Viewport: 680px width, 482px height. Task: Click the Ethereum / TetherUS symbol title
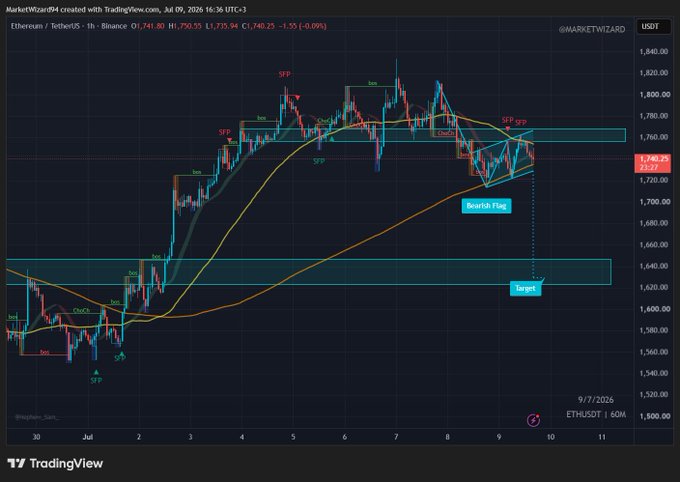[x=46, y=26]
